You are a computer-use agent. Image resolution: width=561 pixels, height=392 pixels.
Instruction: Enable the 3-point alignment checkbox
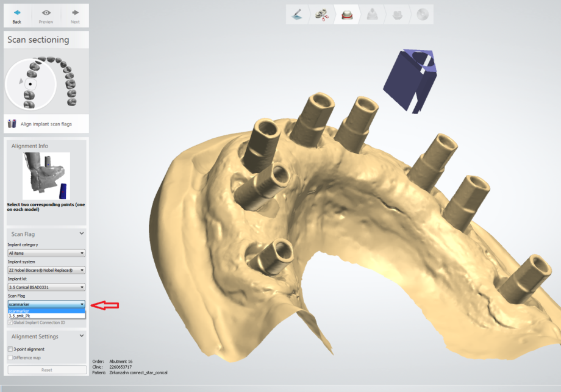(x=10, y=349)
